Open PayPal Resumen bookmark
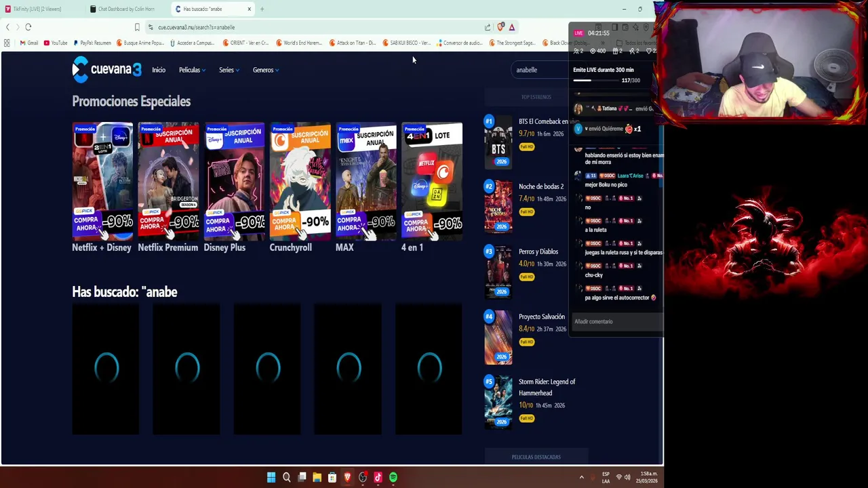The width and height of the screenshot is (868, 488). point(92,43)
